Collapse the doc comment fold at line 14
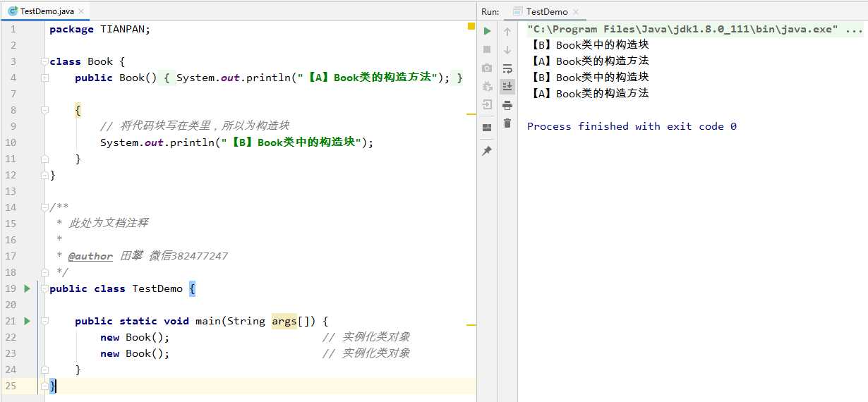 click(44, 207)
